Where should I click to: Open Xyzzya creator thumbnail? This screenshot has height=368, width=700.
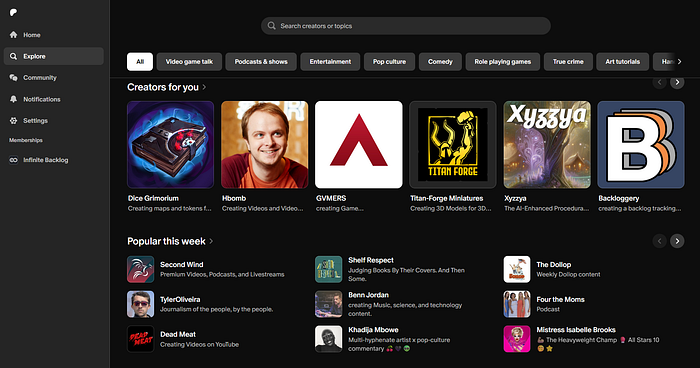547,145
